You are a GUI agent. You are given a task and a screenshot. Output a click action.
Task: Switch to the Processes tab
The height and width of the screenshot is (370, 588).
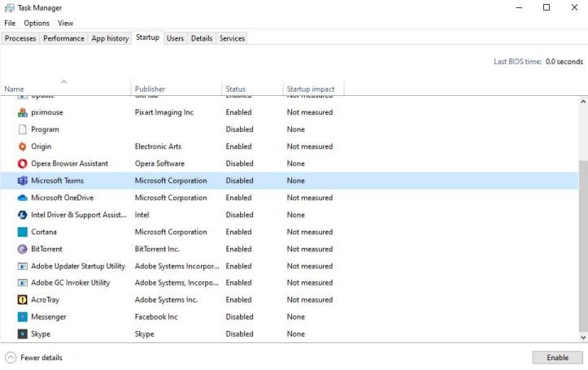click(20, 38)
